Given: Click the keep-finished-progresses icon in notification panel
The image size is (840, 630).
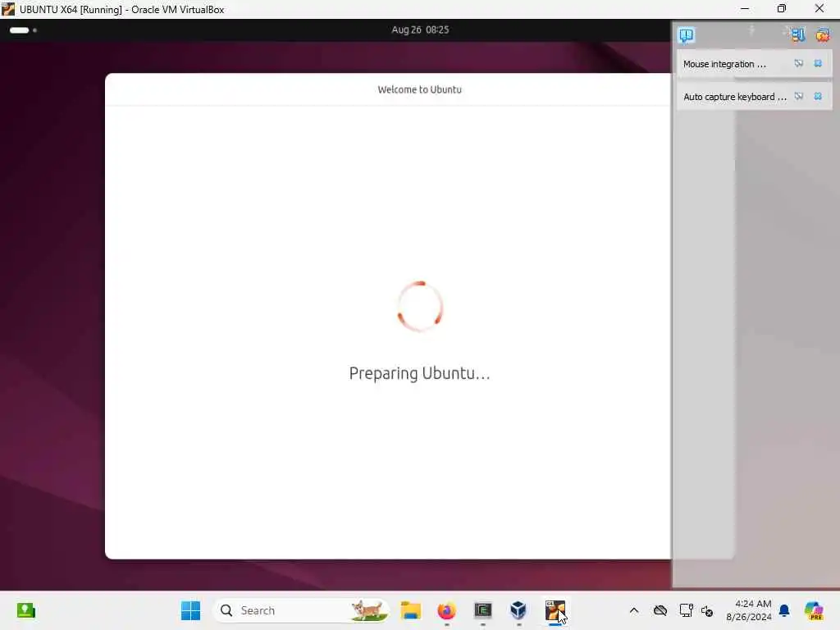Looking at the screenshot, I should 797,35.
